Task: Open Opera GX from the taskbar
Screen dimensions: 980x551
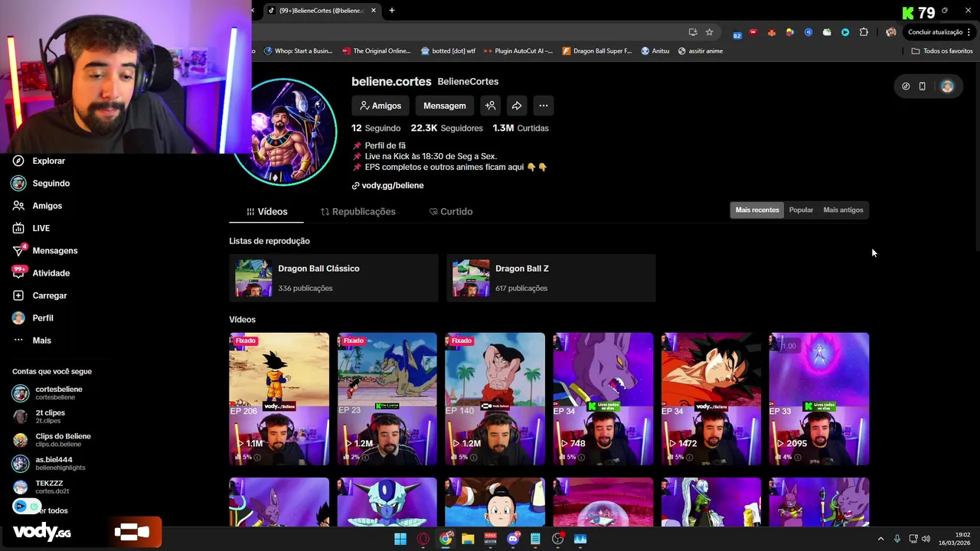Action: [x=423, y=539]
